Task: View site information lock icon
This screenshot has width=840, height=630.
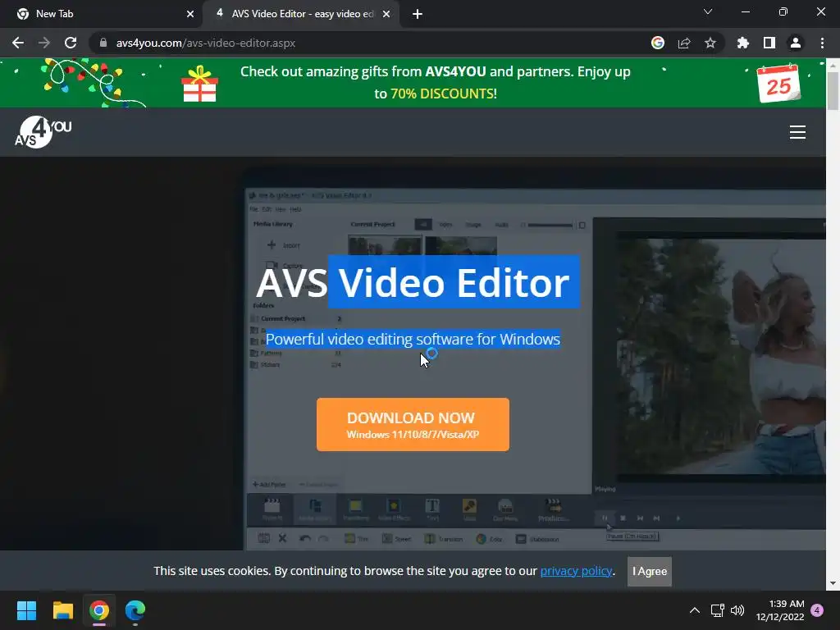Action: (x=103, y=43)
